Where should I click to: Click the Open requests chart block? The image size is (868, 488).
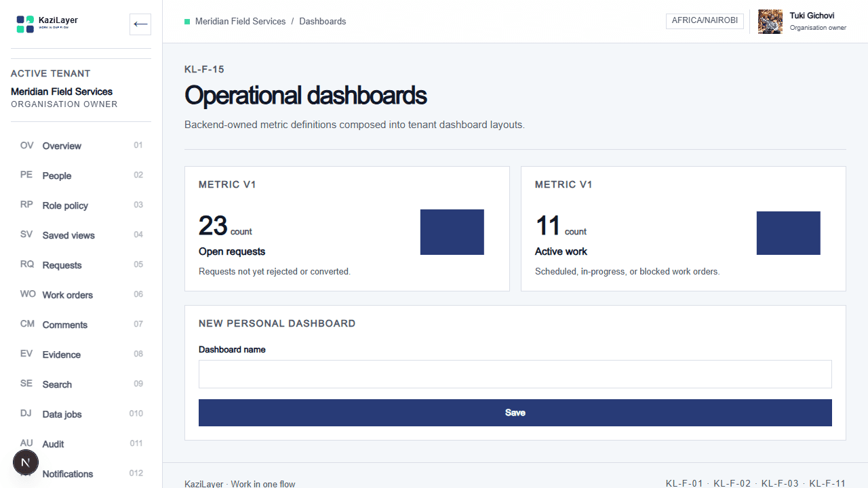click(452, 232)
